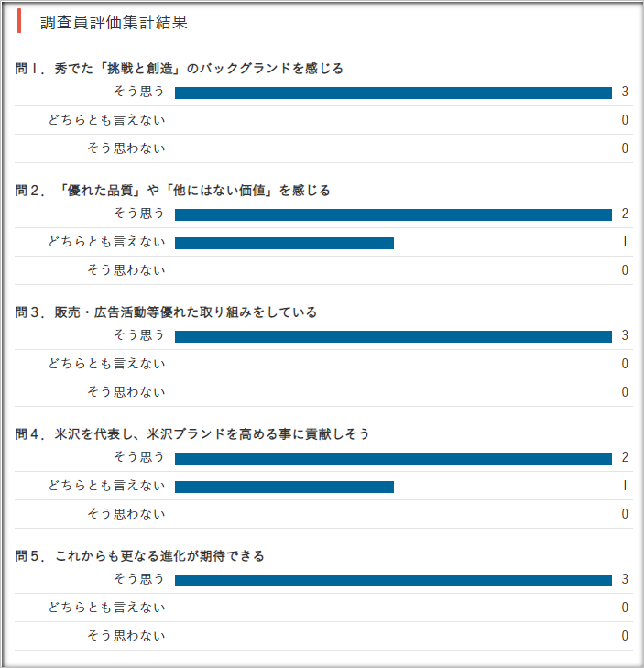Click the 問4 heading about 米沢ブランド
644x668 pixels.
click(192, 434)
